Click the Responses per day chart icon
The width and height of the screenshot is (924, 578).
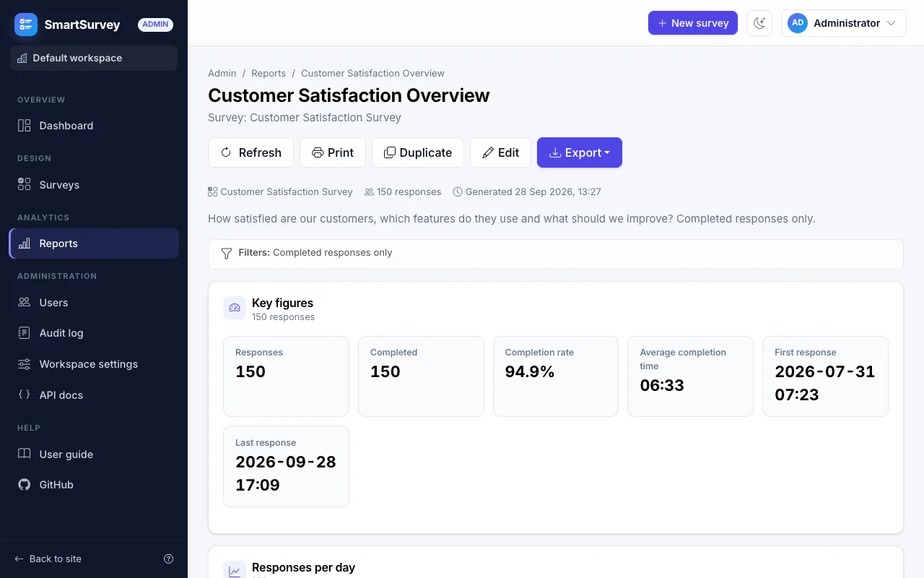click(x=235, y=571)
